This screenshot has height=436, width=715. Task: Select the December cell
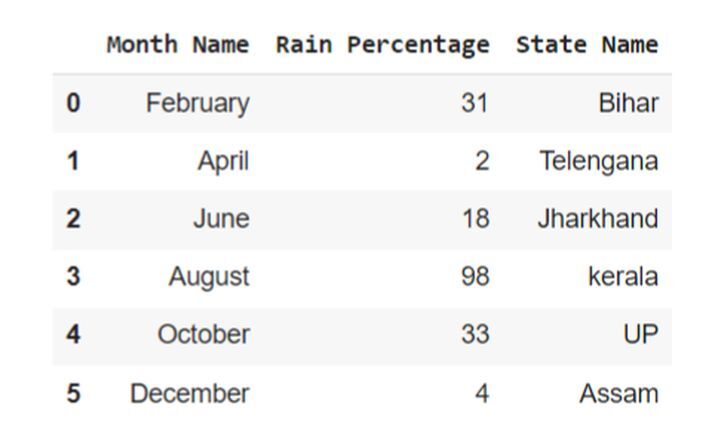189,394
